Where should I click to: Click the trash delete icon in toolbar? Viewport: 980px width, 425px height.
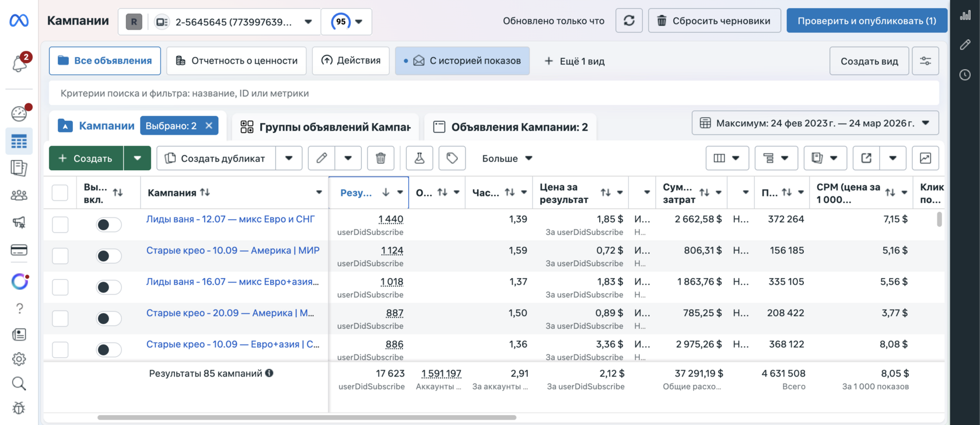(380, 158)
